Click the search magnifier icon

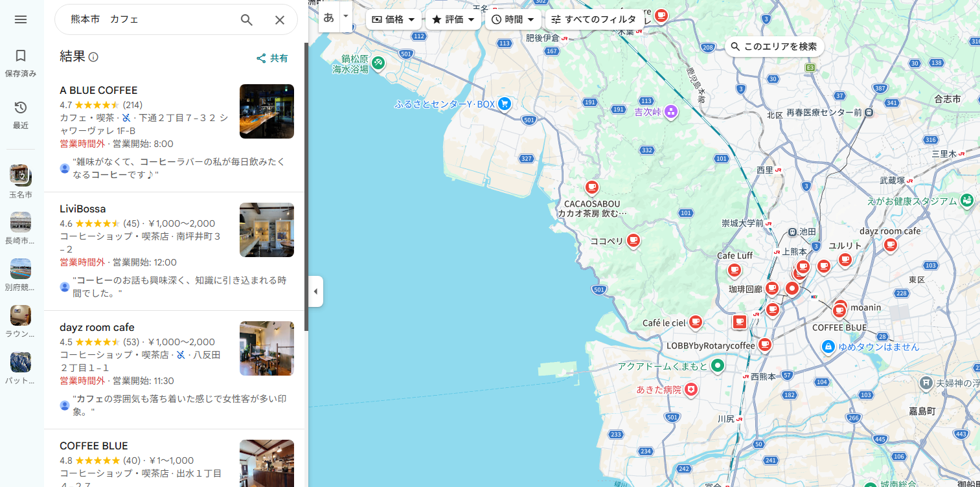[247, 20]
